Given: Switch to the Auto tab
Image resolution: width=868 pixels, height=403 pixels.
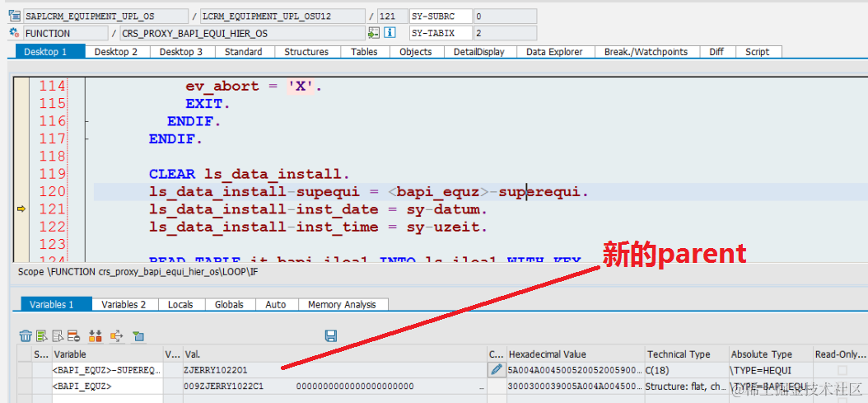Looking at the screenshot, I should [276, 304].
